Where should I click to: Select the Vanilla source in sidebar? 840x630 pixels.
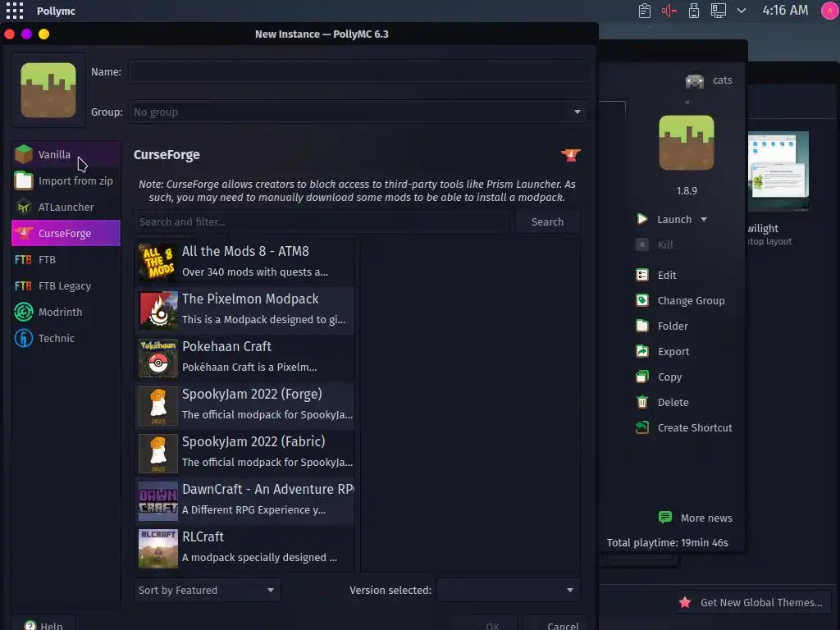click(66, 154)
